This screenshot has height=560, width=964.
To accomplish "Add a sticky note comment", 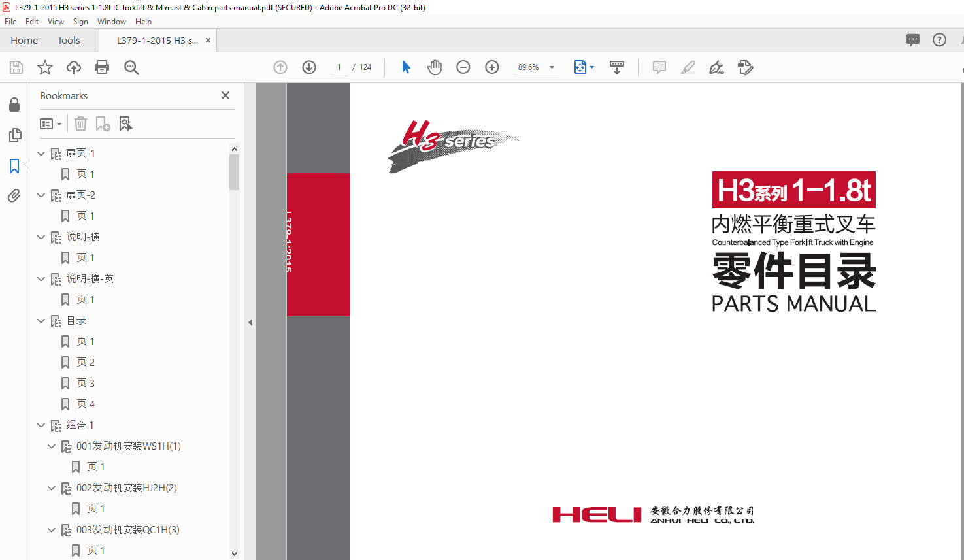I will click(x=659, y=67).
